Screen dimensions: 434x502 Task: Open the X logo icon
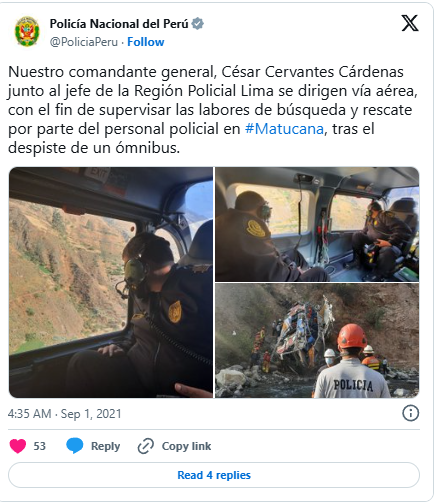point(410,23)
